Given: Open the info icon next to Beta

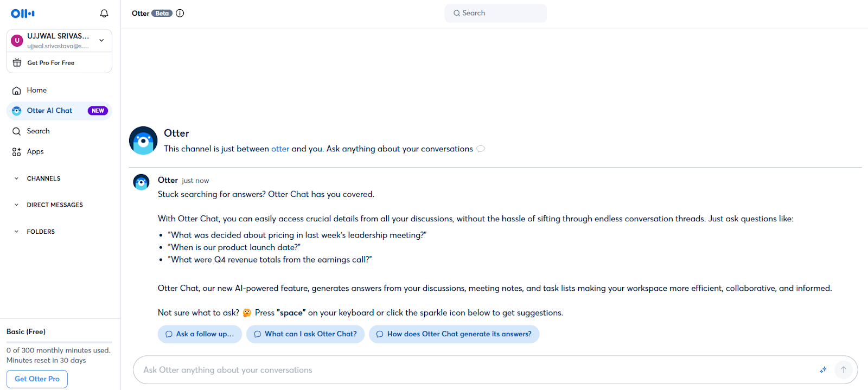Looking at the screenshot, I should pyautogui.click(x=180, y=14).
